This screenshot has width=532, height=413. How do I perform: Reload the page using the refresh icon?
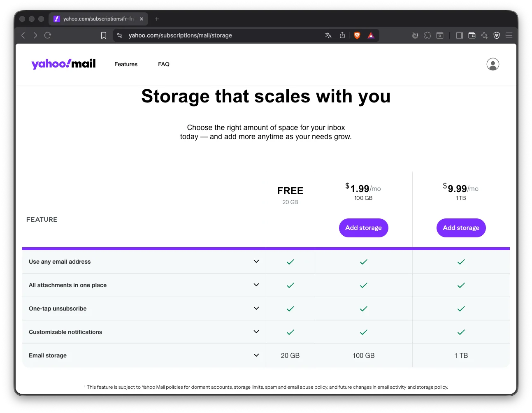(48, 35)
